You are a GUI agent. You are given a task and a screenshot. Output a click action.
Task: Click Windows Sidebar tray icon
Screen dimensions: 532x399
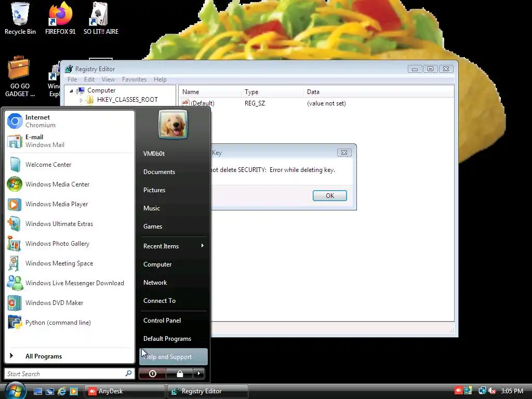pos(468,391)
